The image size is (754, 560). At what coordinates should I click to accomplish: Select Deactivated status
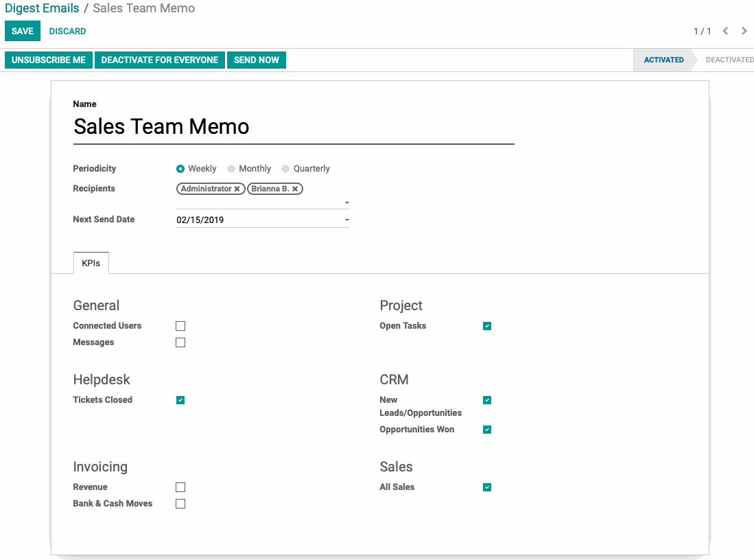tap(729, 60)
